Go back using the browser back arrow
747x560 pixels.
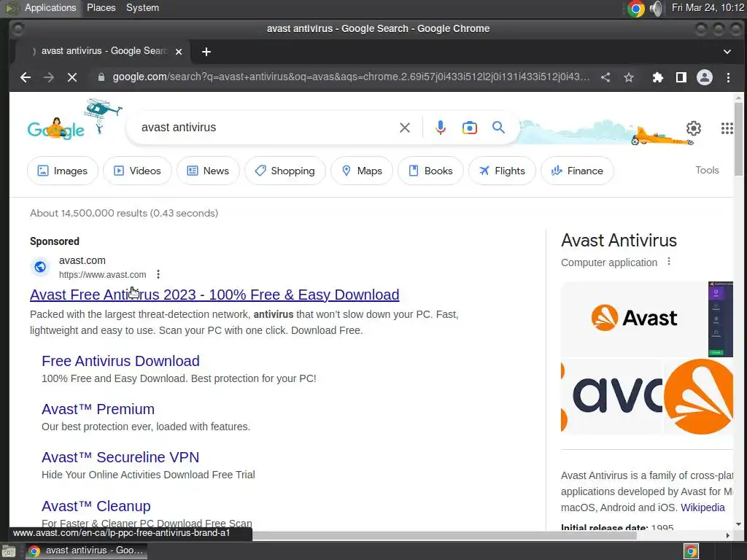26,77
